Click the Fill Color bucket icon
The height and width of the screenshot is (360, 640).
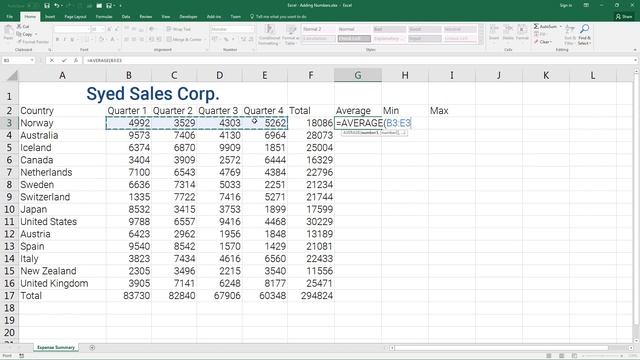[101, 40]
